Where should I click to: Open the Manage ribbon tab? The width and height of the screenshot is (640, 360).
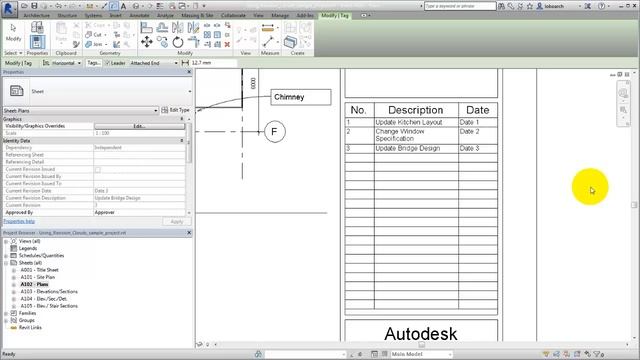(x=280, y=15)
